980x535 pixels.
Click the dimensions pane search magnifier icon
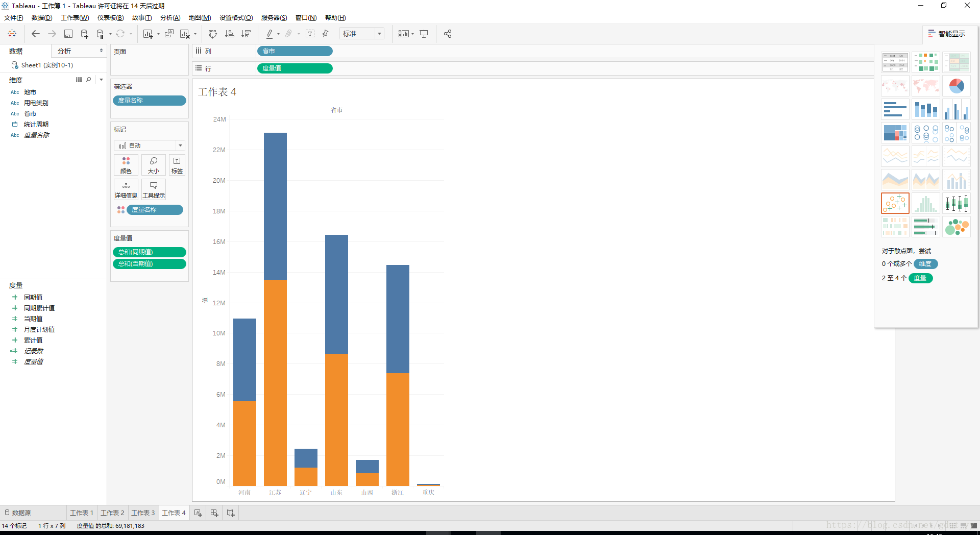coord(89,80)
